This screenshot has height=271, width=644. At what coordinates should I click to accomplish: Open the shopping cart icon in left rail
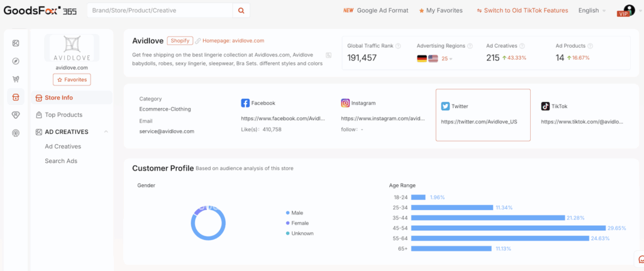point(16,79)
